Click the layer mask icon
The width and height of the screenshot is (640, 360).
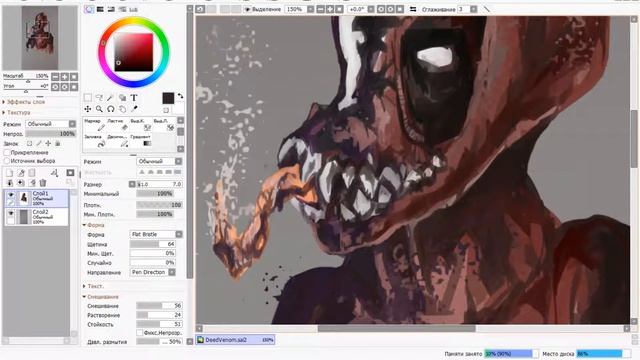(70, 173)
